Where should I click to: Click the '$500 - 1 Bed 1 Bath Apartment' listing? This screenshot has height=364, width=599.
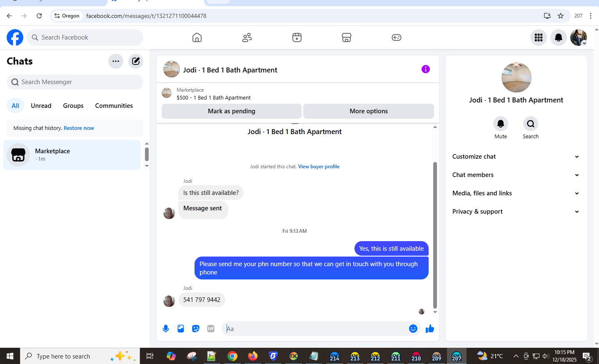pos(214,98)
